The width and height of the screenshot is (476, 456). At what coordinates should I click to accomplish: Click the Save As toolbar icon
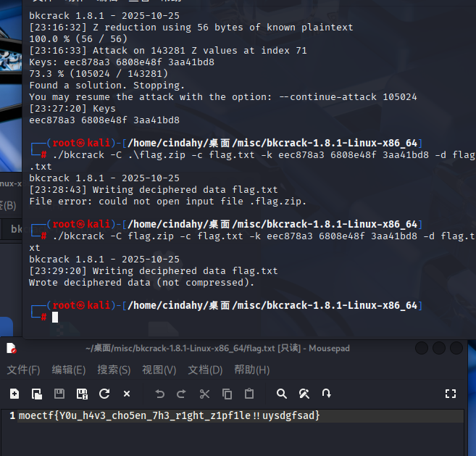[82, 394]
